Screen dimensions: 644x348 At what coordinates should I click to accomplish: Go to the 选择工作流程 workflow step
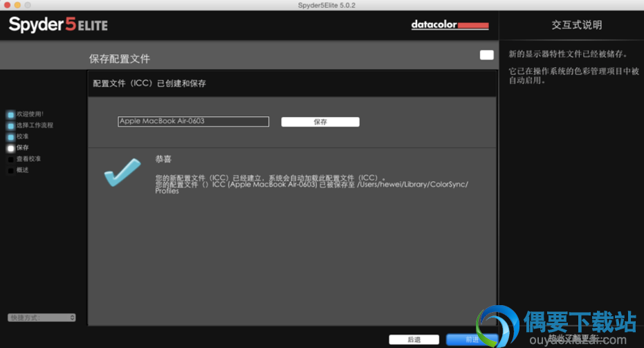[x=30, y=125]
